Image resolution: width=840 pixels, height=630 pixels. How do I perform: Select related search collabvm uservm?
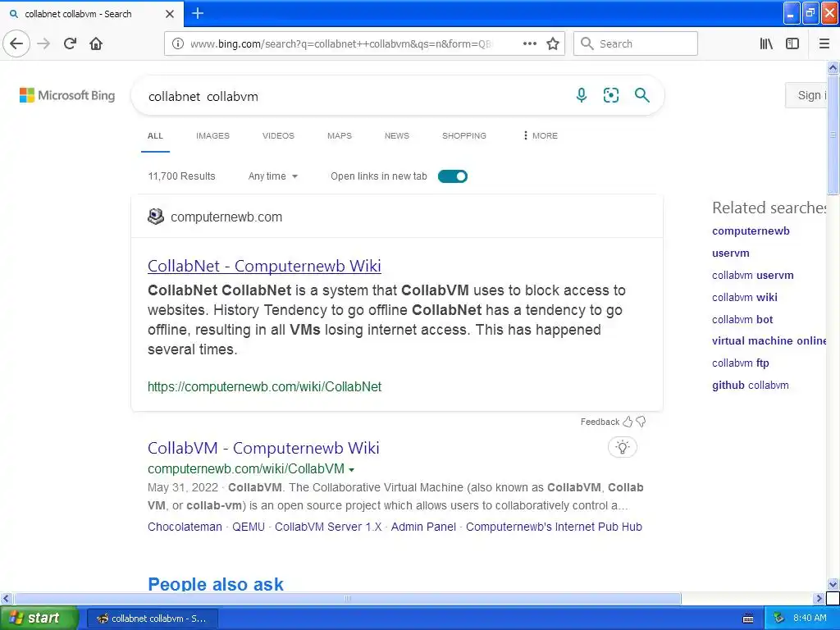pyautogui.click(x=753, y=275)
